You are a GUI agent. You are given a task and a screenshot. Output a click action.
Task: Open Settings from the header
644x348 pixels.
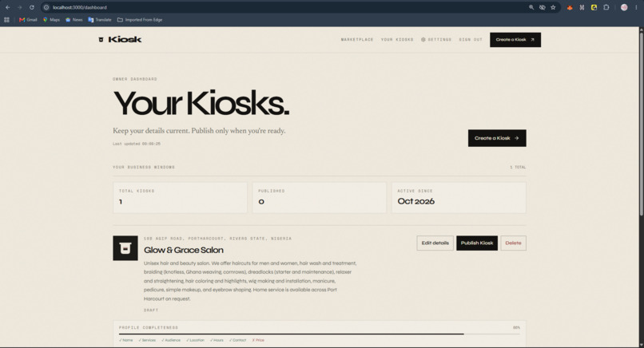[436, 40]
